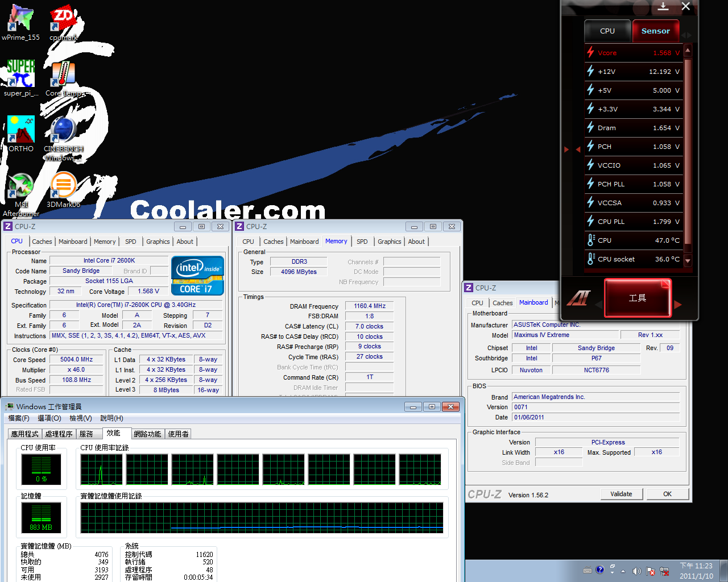Open SPD tab in CPU-Z Memory window
The height and width of the screenshot is (582, 728).
pos(362,242)
